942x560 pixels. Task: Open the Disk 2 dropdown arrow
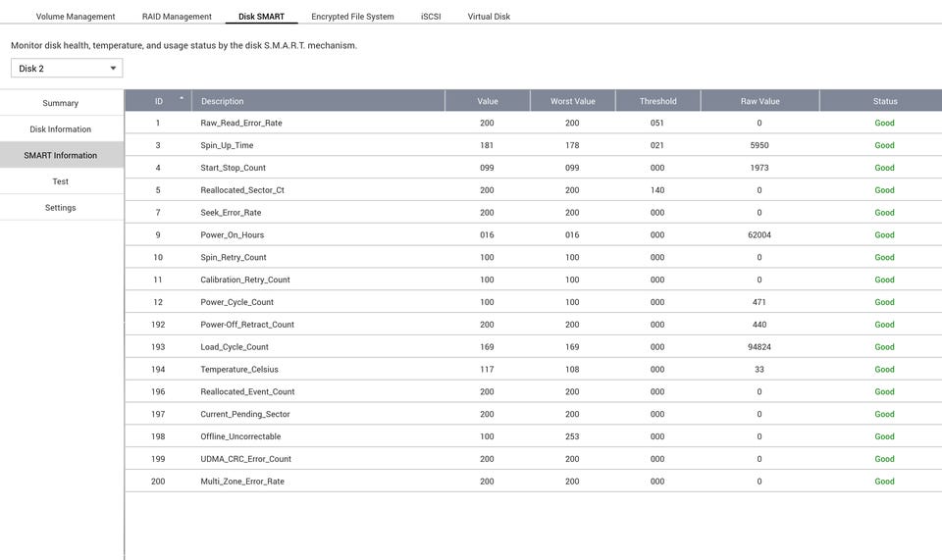coord(114,69)
